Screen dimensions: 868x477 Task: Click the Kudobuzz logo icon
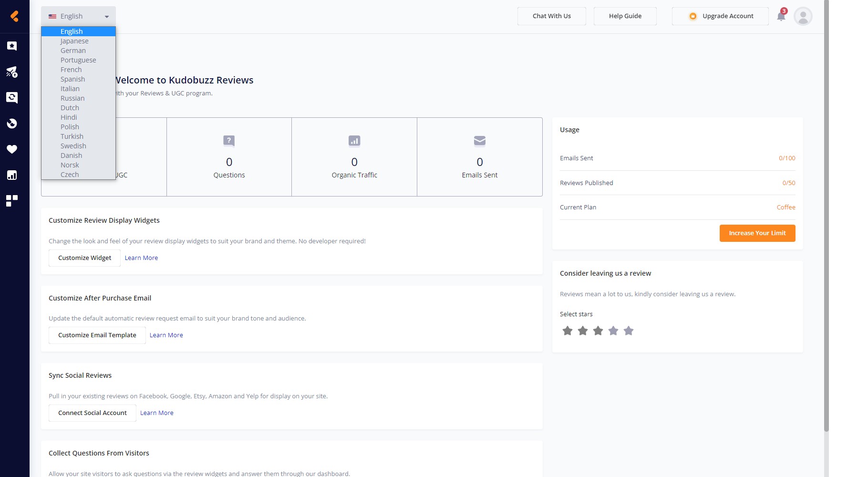pos(14,16)
